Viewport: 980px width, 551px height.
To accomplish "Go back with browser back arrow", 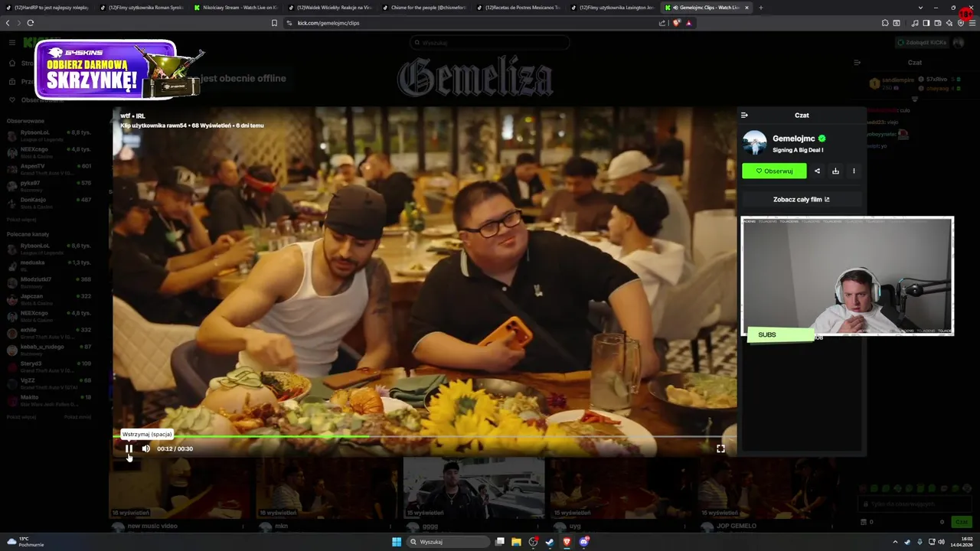I will coord(8,23).
